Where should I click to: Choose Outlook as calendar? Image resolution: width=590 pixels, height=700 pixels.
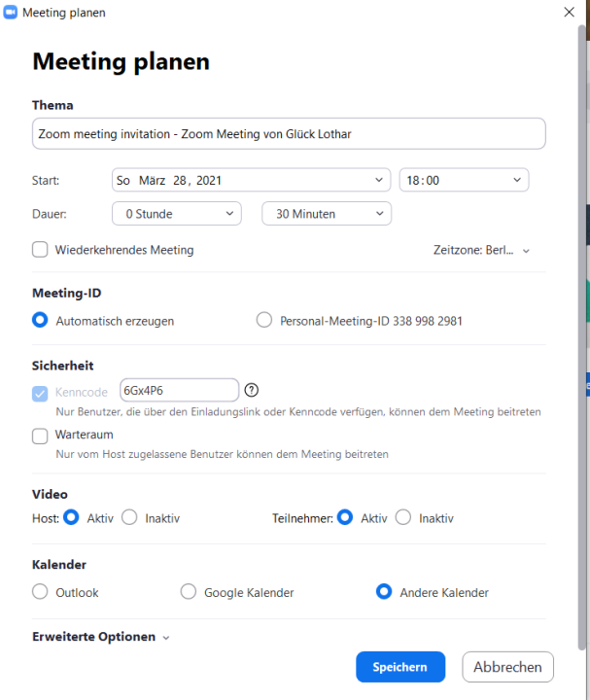tap(40, 591)
